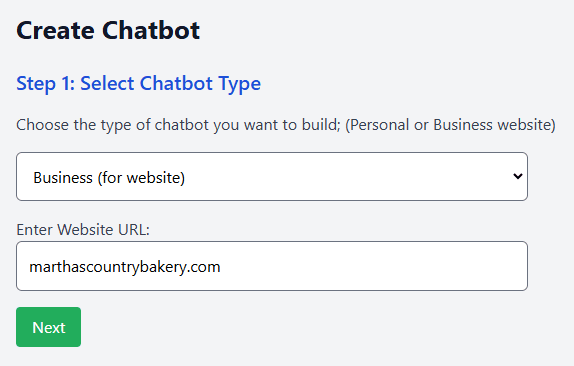
Task: Click the "Enter Website URL:" label
Action: tap(83, 230)
